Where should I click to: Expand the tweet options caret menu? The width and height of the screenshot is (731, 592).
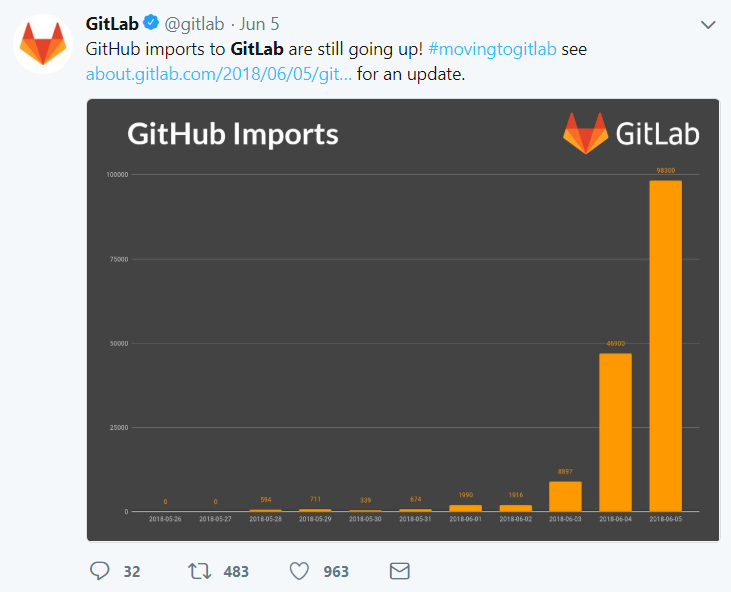[x=708, y=24]
